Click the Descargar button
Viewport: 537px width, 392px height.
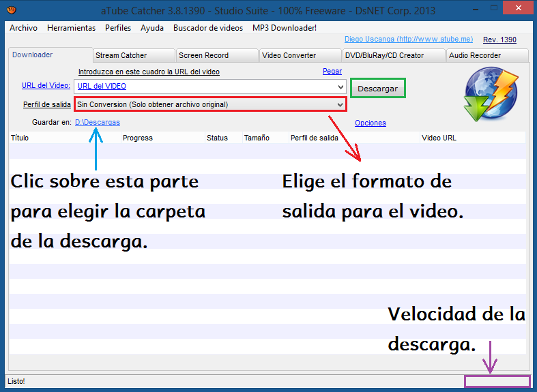pos(378,88)
